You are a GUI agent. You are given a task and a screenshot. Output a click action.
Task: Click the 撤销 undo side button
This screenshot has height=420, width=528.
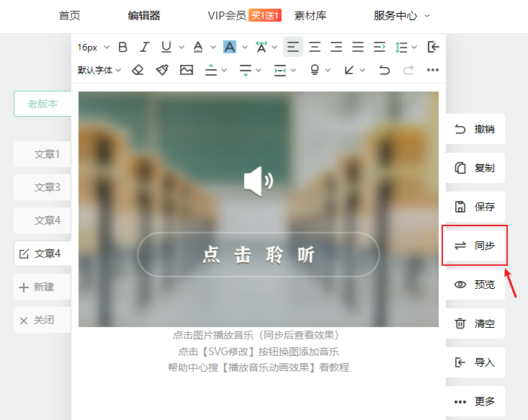(475, 129)
